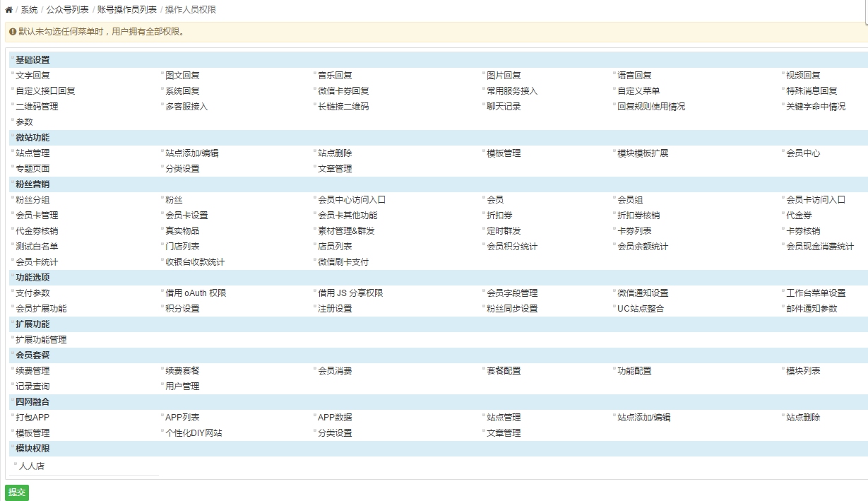Tick the 打包APP checkbox
This screenshot has height=501, width=868.
point(13,415)
